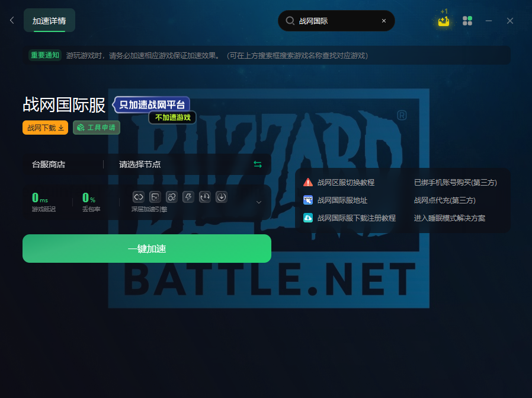
Task: Toggle the circled down-arrow engine icon
Action: pyautogui.click(x=222, y=196)
